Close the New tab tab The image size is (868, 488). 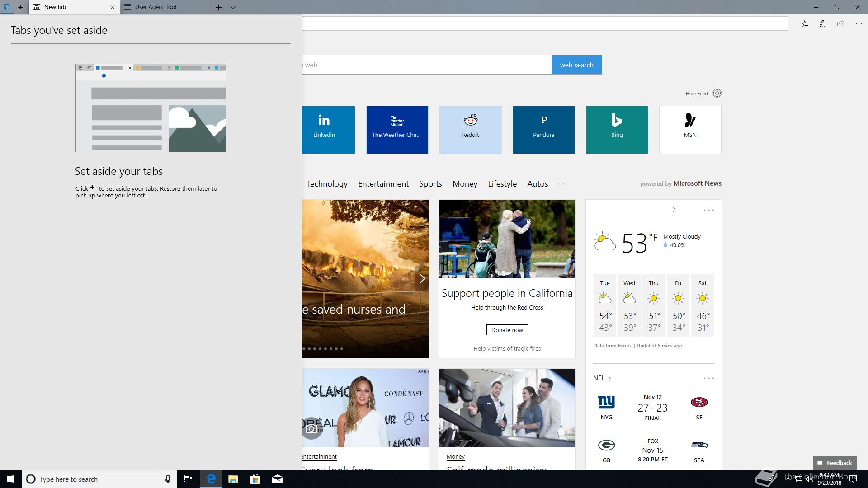pyautogui.click(x=113, y=7)
